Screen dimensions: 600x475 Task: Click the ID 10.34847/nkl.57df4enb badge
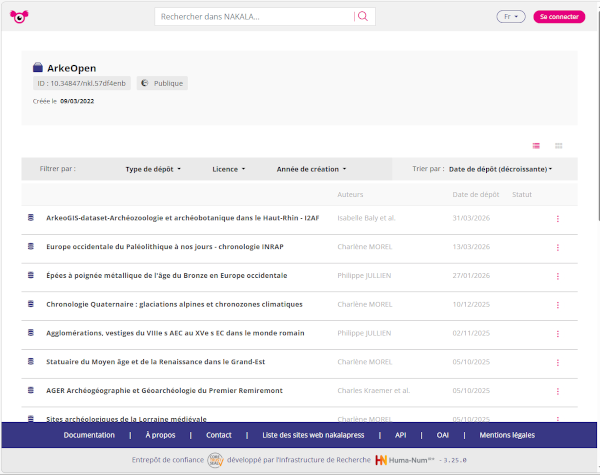[82, 83]
